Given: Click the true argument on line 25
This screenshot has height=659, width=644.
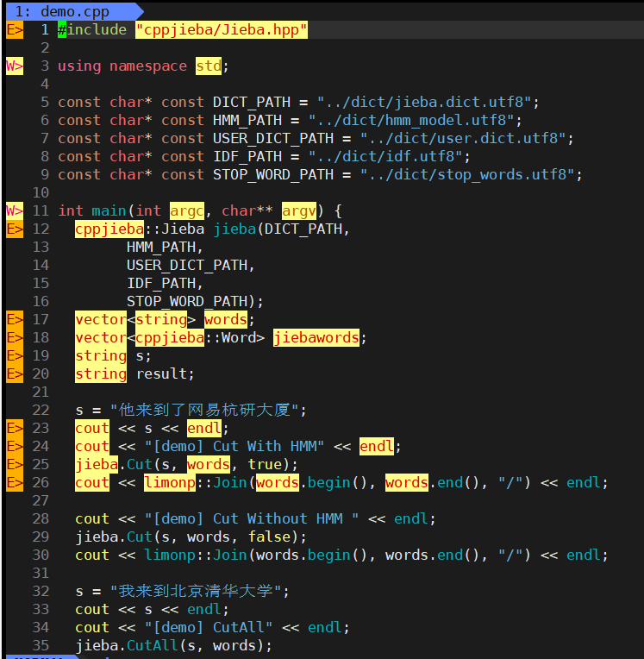Looking at the screenshot, I should pos(265,464).
